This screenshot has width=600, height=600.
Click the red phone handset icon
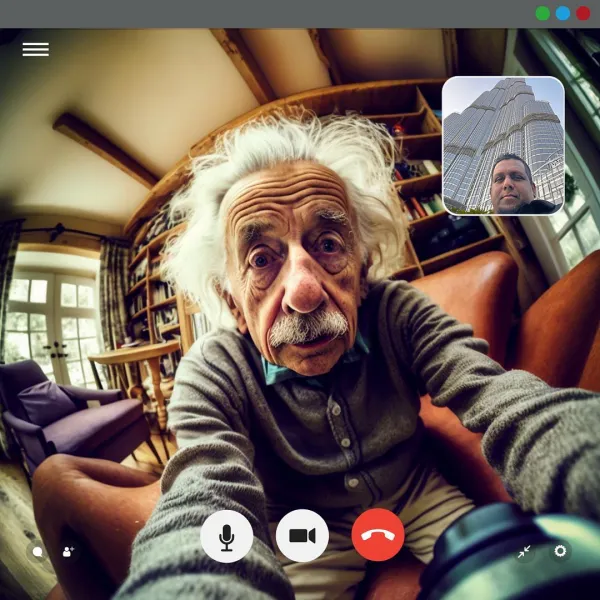pyautogui.click(x=378, y=536)
